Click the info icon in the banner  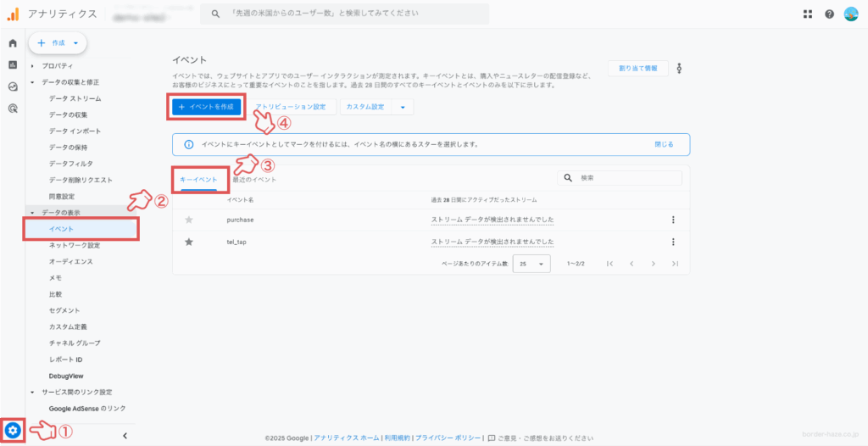[x=189, y=144]
